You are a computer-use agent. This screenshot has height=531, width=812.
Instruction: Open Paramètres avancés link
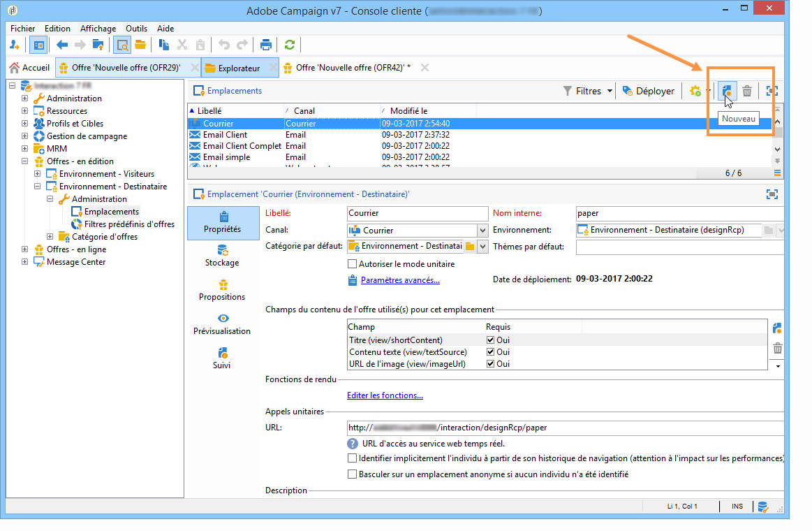pyautogui.click(x=400, y=280)
